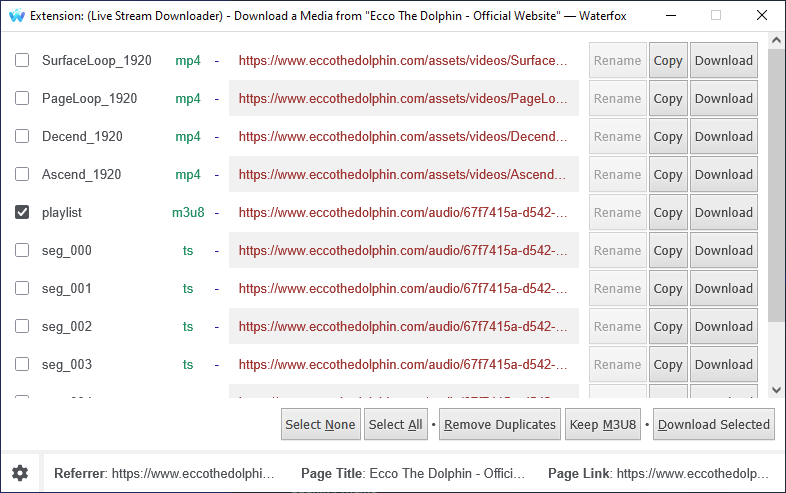Image resolution: width=786 pixels, height=493 pixels.
Task: Check the PageLoop_1920 checkbox
Action: (x=22, y=98)
